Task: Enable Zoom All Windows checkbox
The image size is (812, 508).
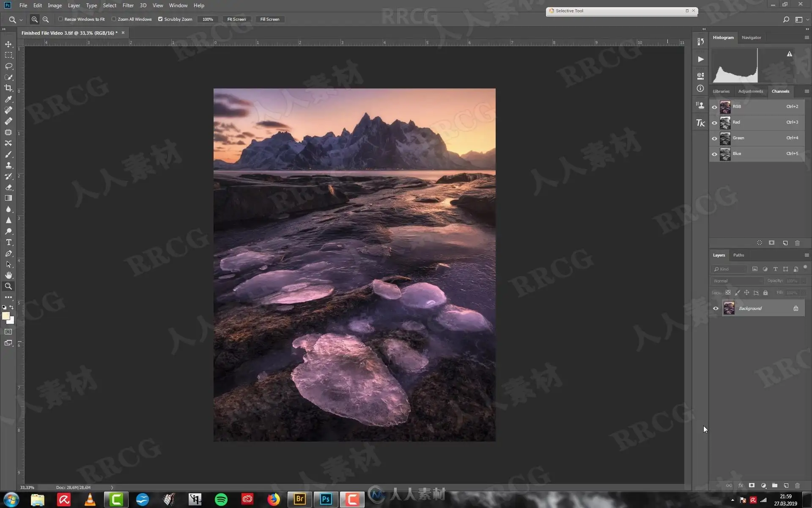Action: click(x=114, y=19)
